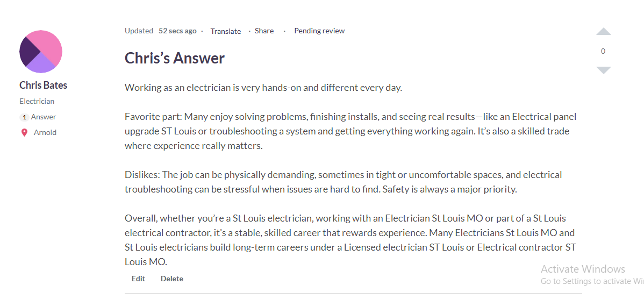Screen dimensions: 644x299
Task: Click the Dislikes paragraph text
Action: click(344, 182)
